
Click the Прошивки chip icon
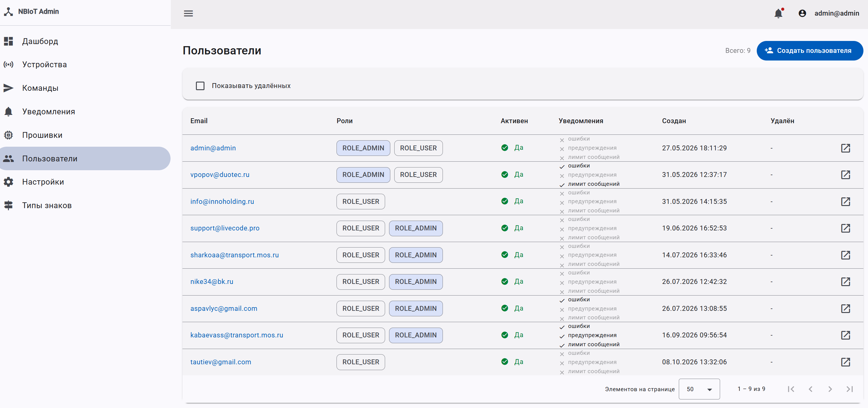(9, 135)
